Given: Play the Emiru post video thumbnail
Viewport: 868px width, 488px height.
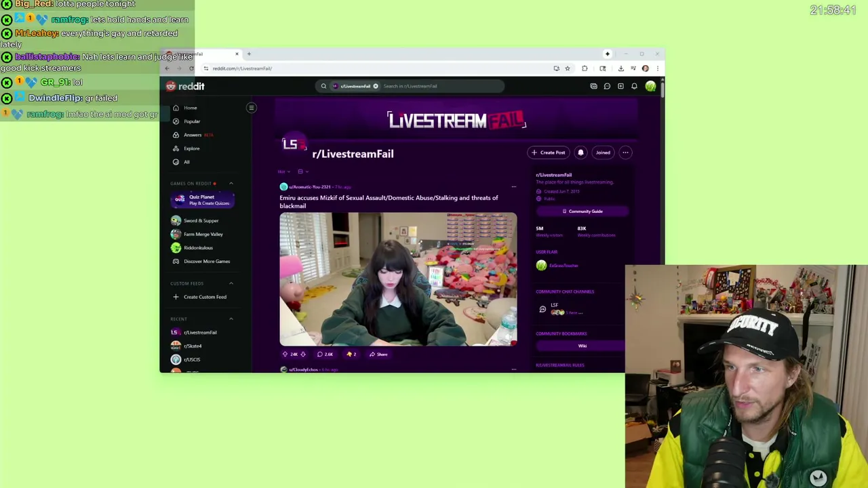Looking at the screenshot, I should pos(398,279).
